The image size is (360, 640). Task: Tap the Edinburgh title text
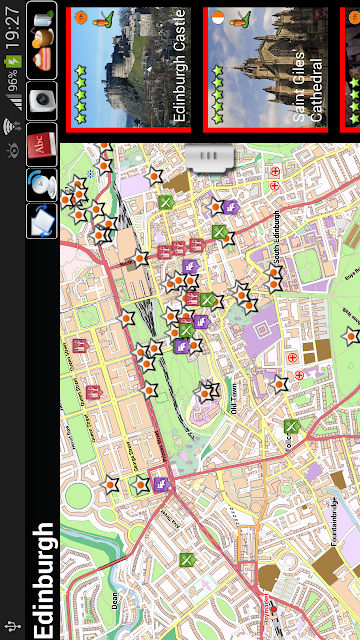click(x=42, y=581)
